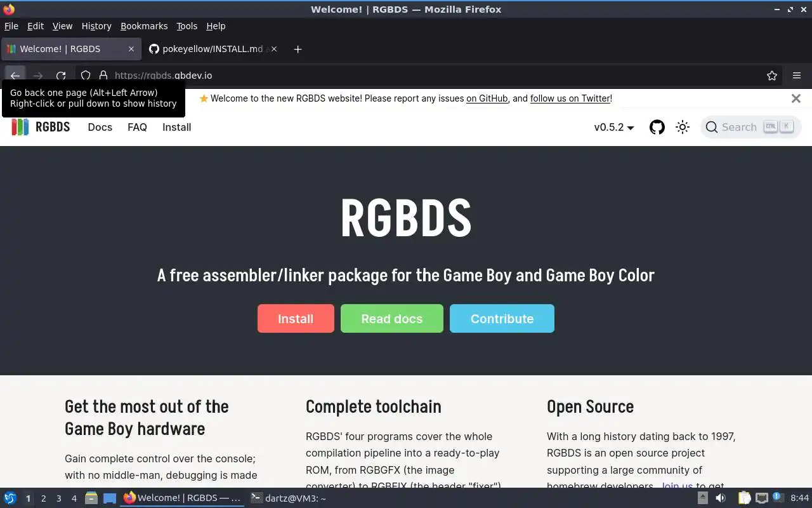812x508 pixels.
Task: Click the browser Back arrow button
Action: pyautogui.click(x=15, y=76)
